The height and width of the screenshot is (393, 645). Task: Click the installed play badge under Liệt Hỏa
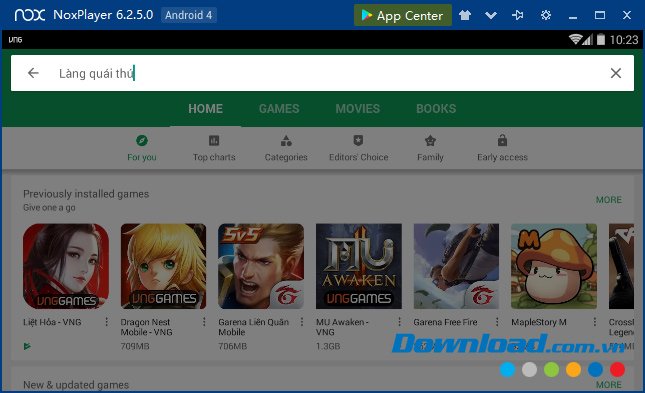point(27,346)
